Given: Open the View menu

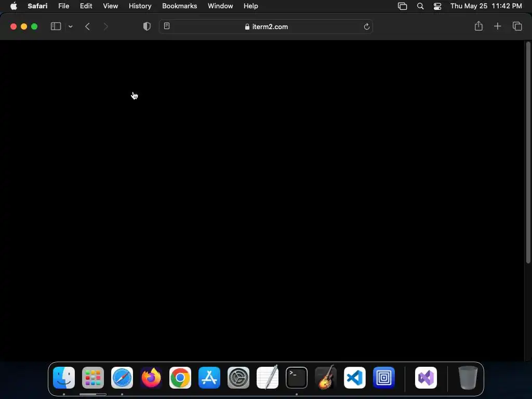Looking at the screenshot, I should coord(111,6).
